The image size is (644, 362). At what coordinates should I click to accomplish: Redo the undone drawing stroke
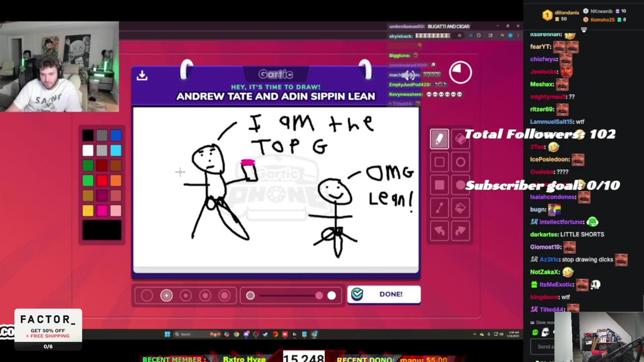(x=461, y=231)
